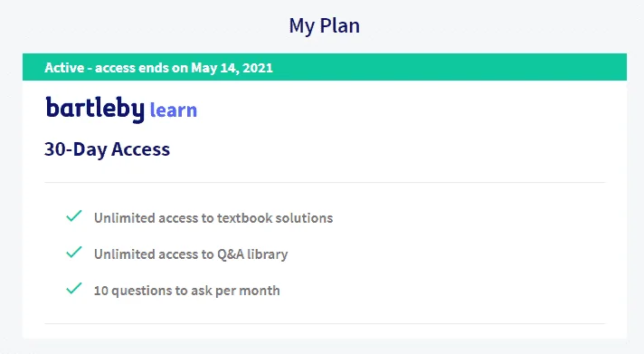
Task: Click checkmark beside 10 questions per month
Action: click(74, 289)
